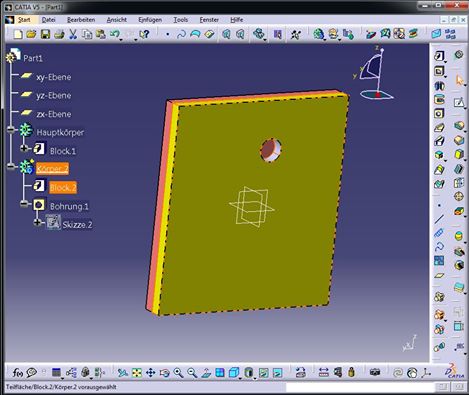This screenshot has width=469, height=395.
Task: Select Block.2 in the specification tree
Action: (63, 188)
